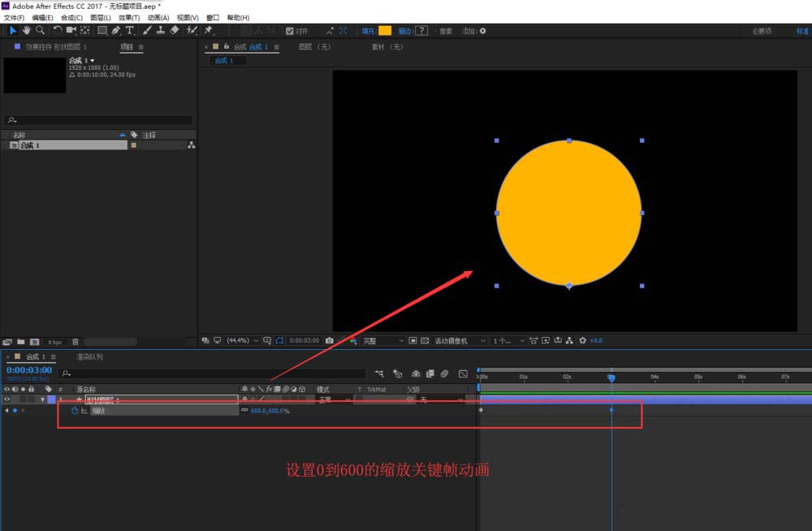The width and height of the screenshot is (812, 531).
Task: Open the 图层(L) menu
Action: click(x=101, y=18)
